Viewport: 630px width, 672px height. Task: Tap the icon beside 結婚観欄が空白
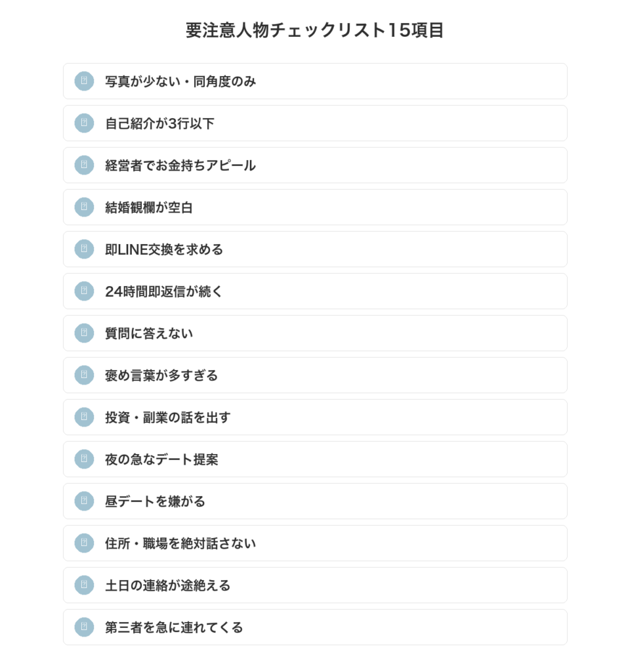click(84, 207)
